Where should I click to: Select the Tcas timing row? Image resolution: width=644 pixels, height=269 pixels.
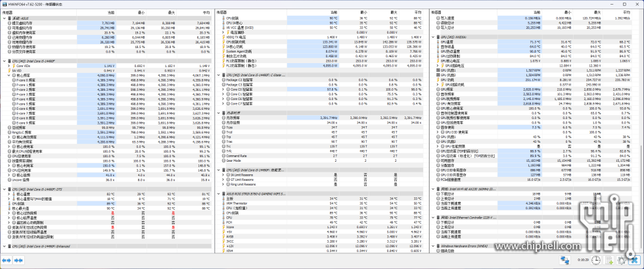pyautogui.click(x=321, y=128)
